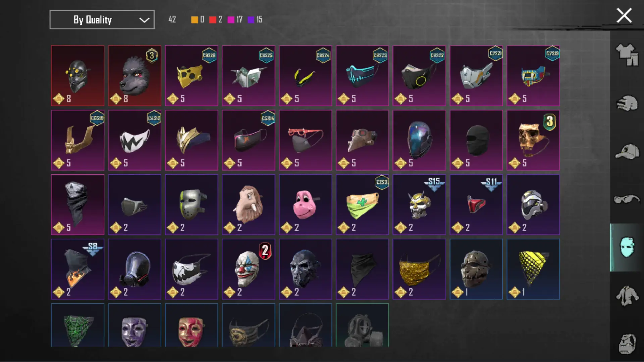Screen dimensions: 644x362
Task: Select the gorilla head category icon
Action: pyautogui.click(x=627, y=344)
